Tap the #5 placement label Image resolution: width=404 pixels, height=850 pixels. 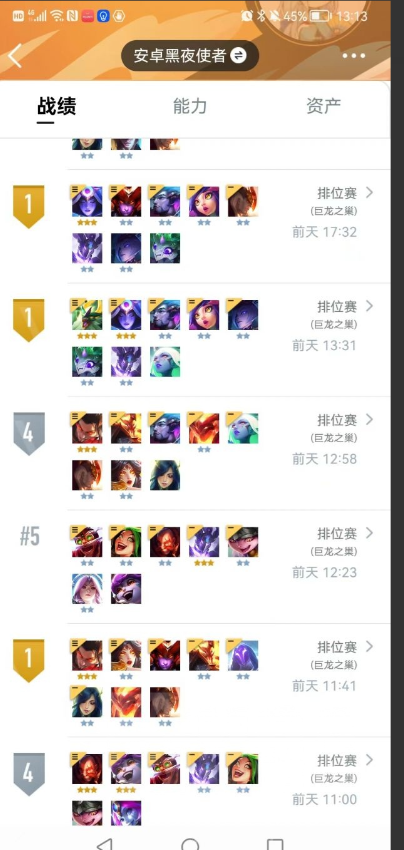pyautogui.click(x=30, y=537)
